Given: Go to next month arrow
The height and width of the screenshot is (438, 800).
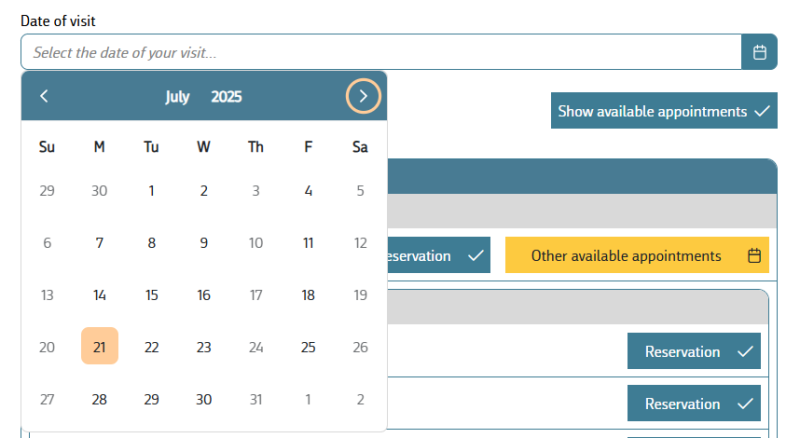Looking at the screenshot, I should [x=363, y=96].
